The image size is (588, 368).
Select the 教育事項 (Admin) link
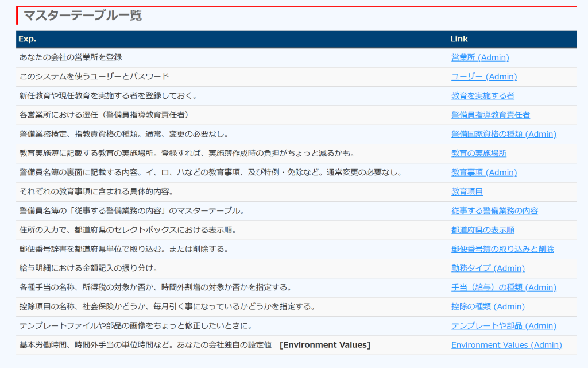[484, 172]
